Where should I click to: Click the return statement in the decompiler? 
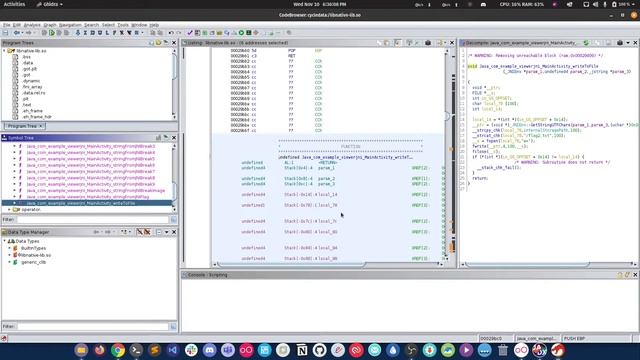click(480, 178)
